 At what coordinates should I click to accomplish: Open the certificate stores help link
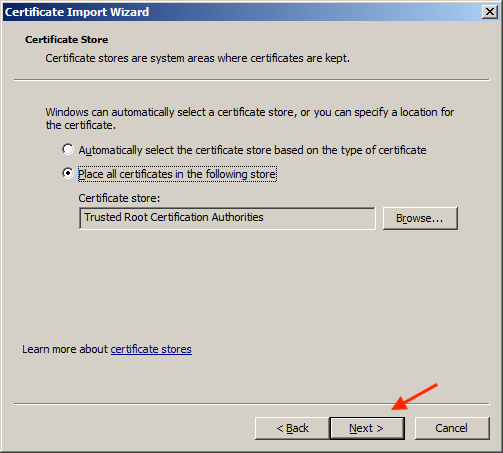tap(151, 349)
